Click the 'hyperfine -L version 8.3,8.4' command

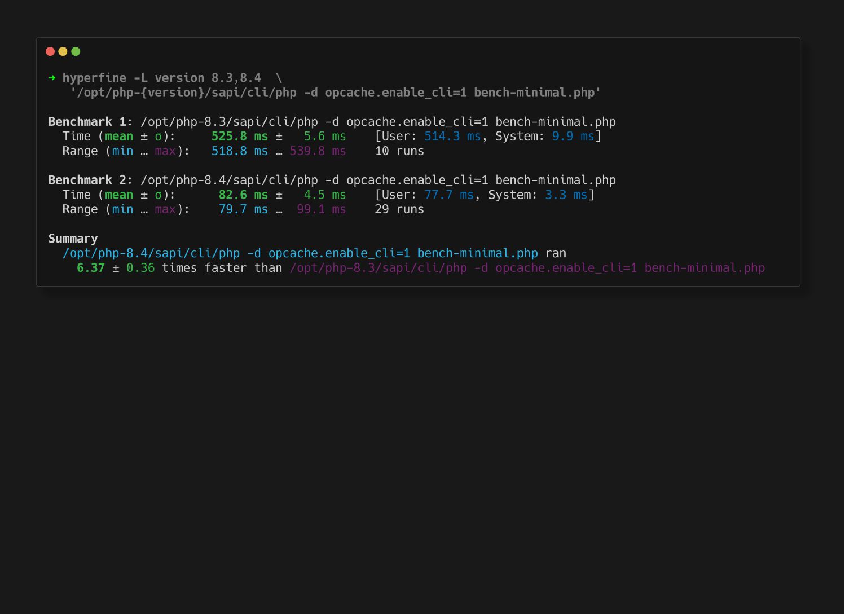point(162,78)
